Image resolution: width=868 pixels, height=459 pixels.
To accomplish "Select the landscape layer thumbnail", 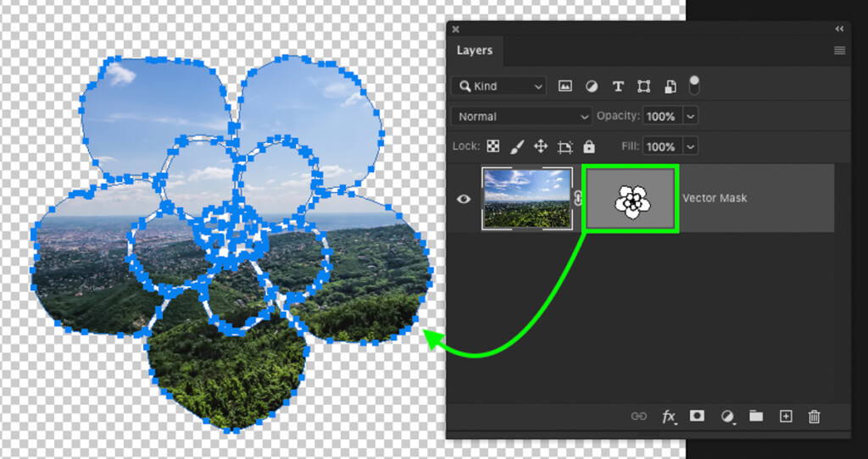I will pyautogui.click(x=527, y=198).
